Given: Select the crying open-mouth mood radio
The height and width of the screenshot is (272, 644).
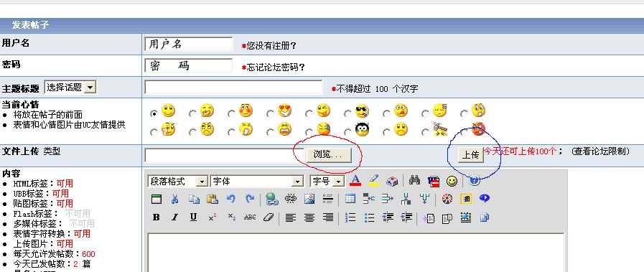Looking at the screenshot, I should coord(270,133).
